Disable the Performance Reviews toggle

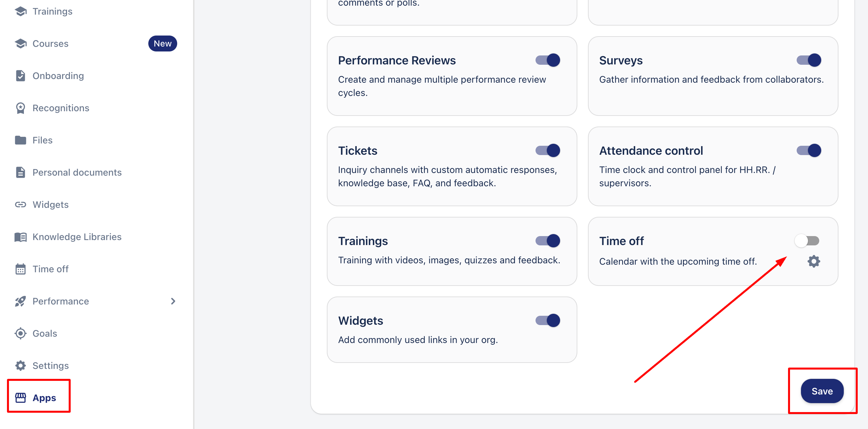(547, 60)
